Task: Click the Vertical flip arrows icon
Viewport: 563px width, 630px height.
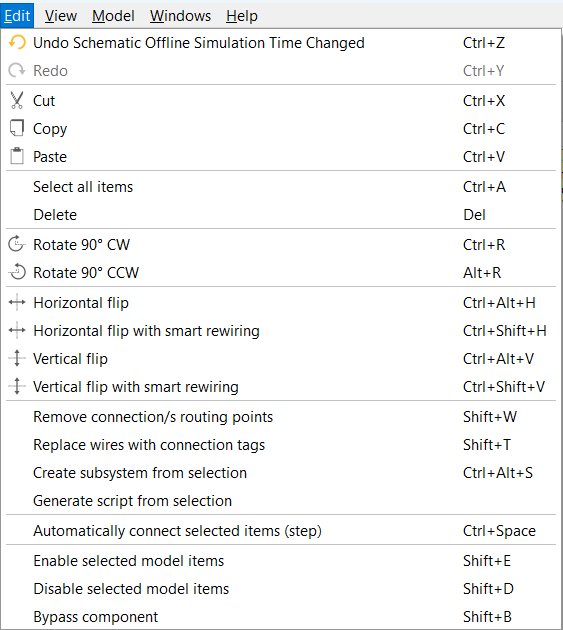Action: coord(17,358)
